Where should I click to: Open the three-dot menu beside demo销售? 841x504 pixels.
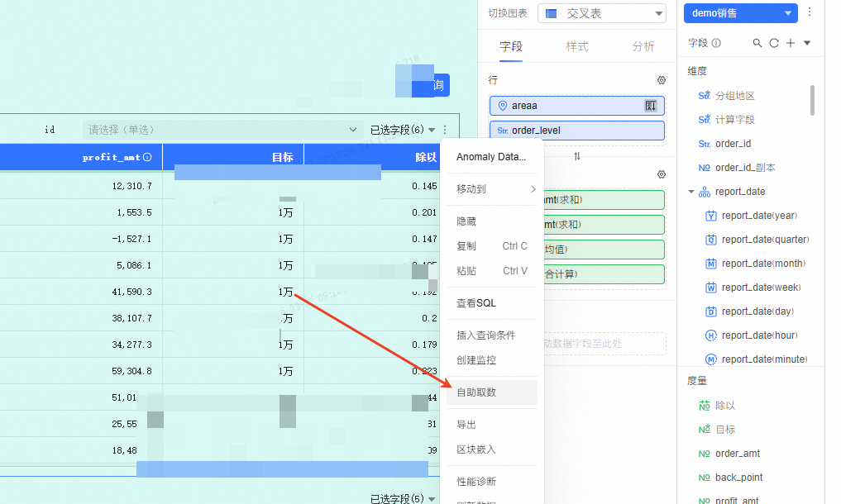pyautogui.click(x=810, y=12)
